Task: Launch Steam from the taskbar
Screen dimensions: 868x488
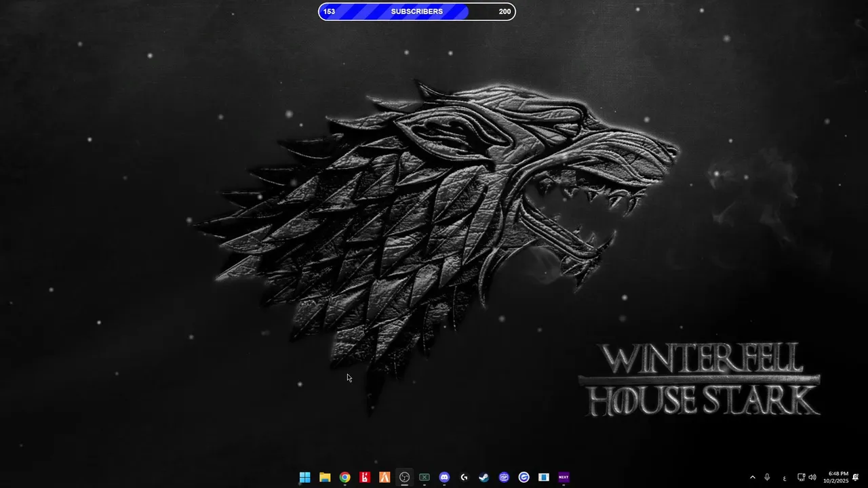Action: 484,477
